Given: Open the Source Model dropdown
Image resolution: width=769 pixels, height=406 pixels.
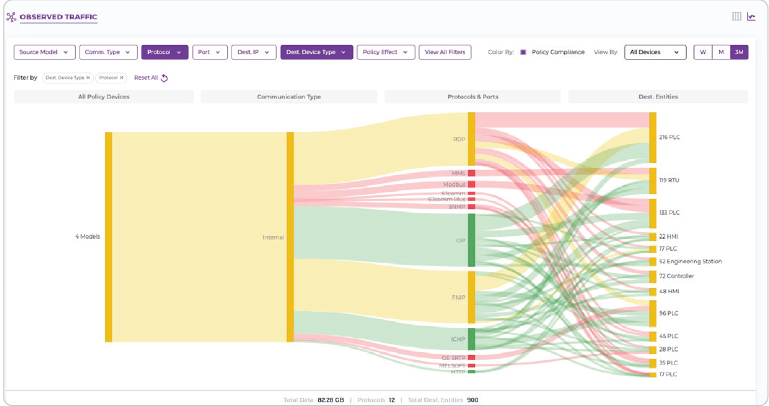Looking at the screenshot, I should [44, 52].
